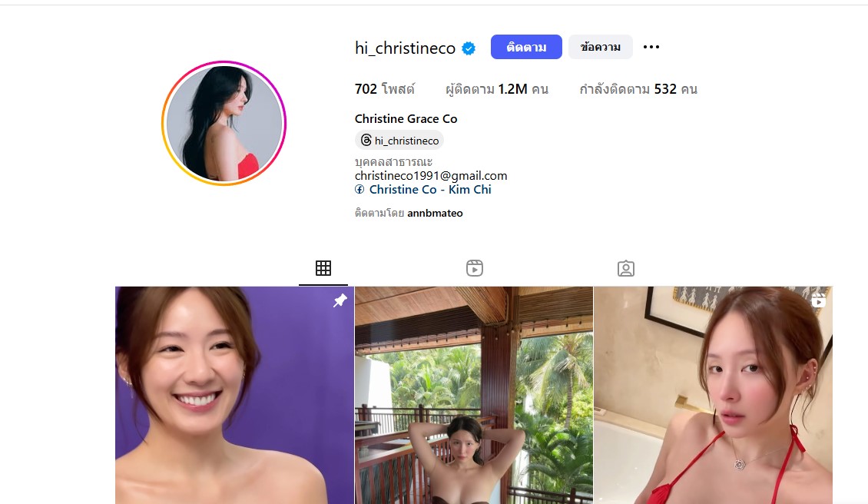Image resolution: width=868 pixels, height=504 pixels.
Task: Switch to the Reels tab icon
Action: click(475, 268)
